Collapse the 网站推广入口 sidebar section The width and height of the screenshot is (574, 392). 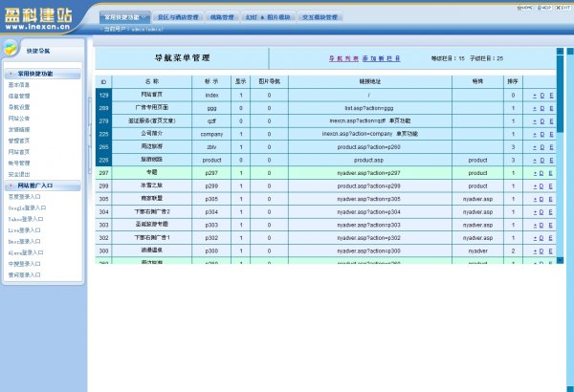[40, 184]
